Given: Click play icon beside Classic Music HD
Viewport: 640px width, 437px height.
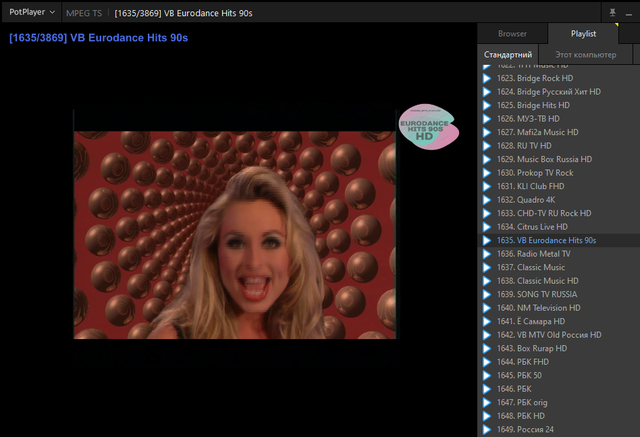Looking at the screenshot, I should [x=487, y=281].
